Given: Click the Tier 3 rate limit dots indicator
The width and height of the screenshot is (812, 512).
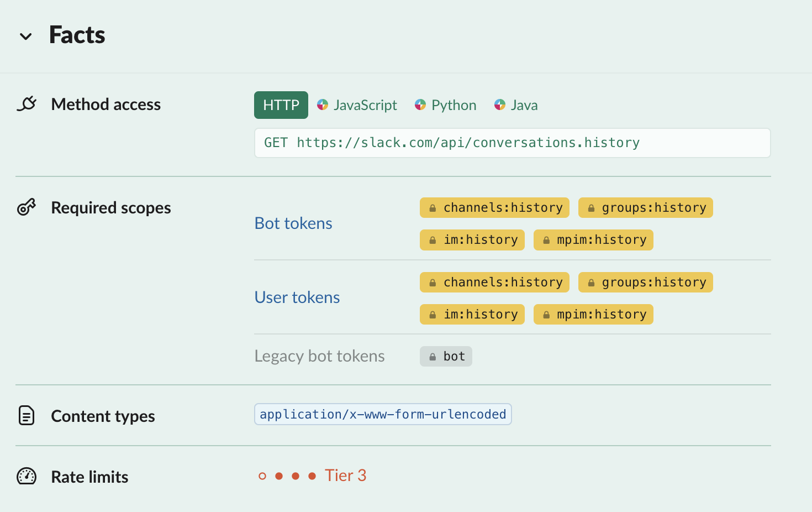Looking at the screenshot, I should 287,475.
